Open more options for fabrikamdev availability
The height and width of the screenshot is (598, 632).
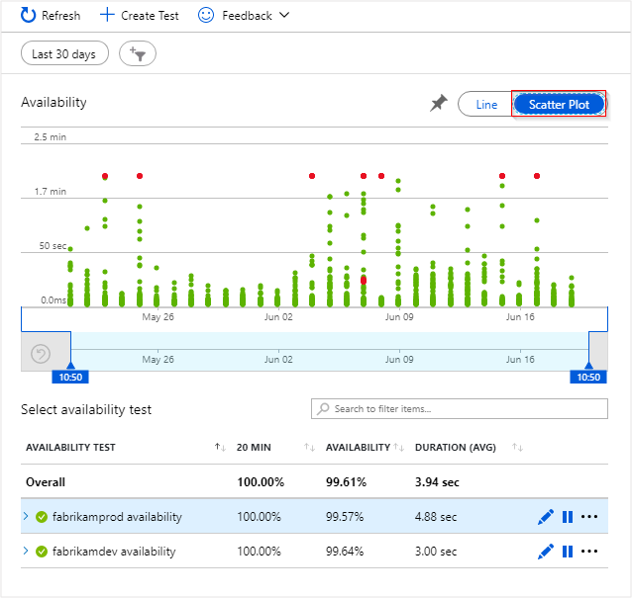[x=589, y=551]
